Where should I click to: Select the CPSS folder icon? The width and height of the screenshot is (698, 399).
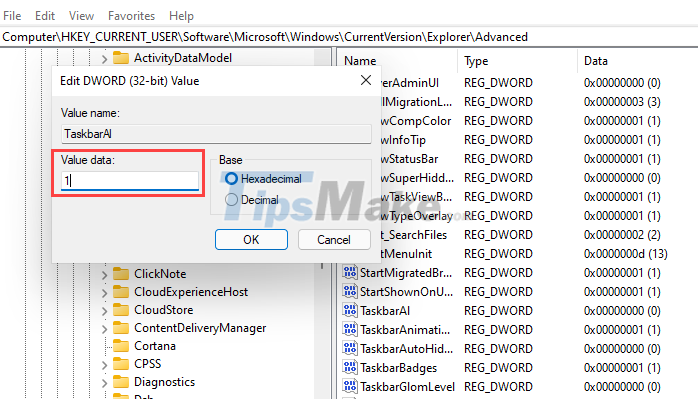(x=121, y=364)
